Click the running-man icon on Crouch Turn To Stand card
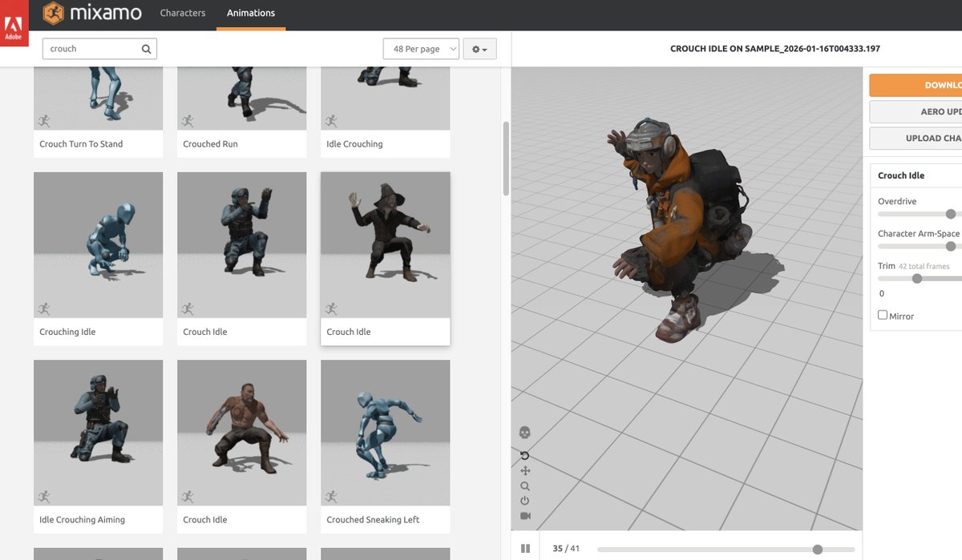Image resolution: width=962 pixels, height=560 pixels. (44, 121)
